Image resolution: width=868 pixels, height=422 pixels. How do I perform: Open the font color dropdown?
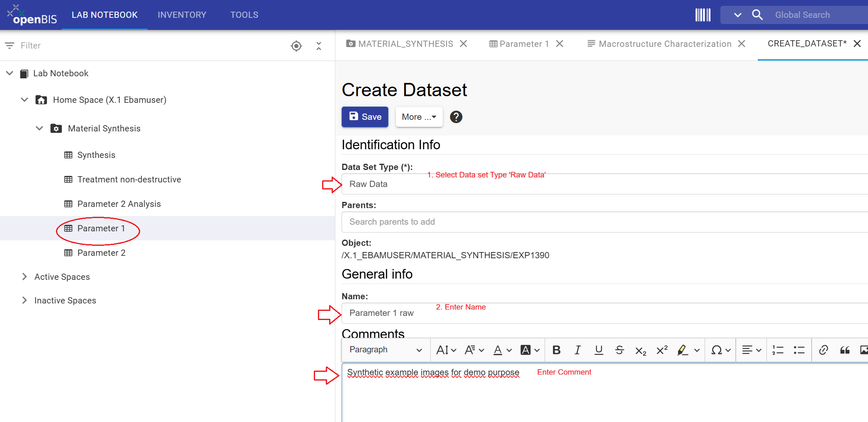click(502, 350)
